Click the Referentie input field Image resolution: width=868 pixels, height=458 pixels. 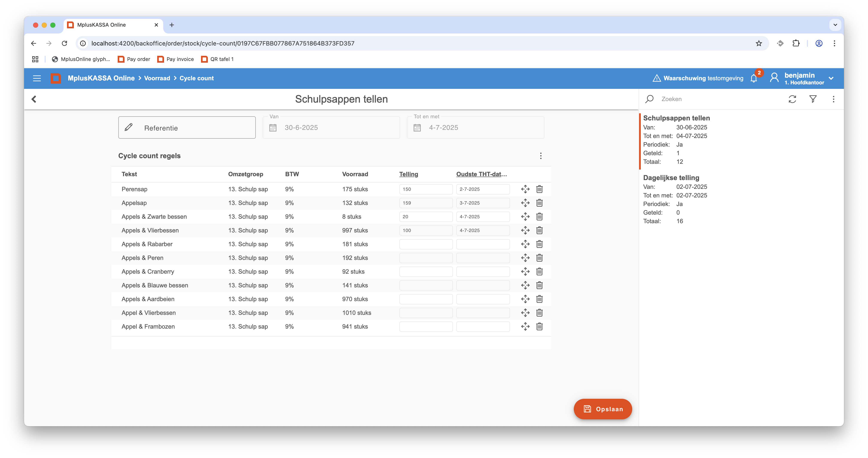pyautogui.click(x=187, y=128)
